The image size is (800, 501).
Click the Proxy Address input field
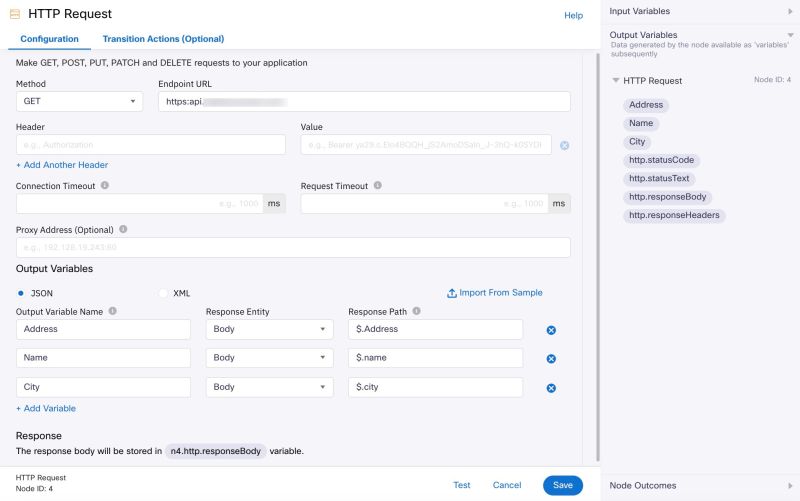(x=293, y=247)
